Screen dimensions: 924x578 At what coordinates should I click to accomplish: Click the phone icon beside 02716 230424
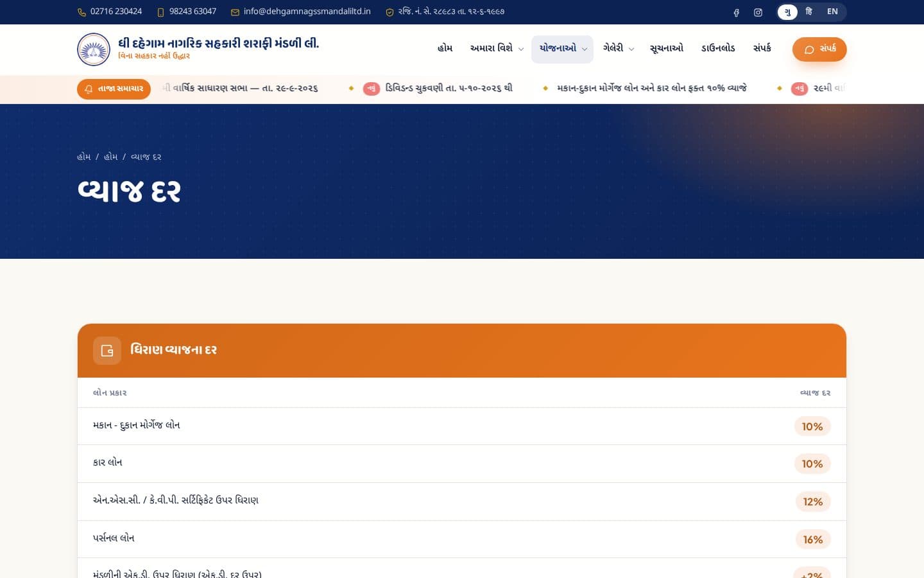coord(81,12)
